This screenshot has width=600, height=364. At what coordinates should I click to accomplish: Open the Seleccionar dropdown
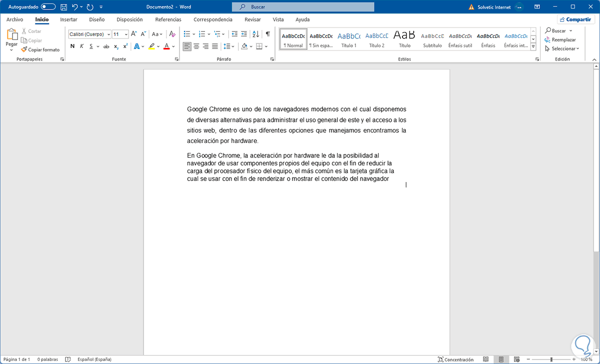pos(562,48)
